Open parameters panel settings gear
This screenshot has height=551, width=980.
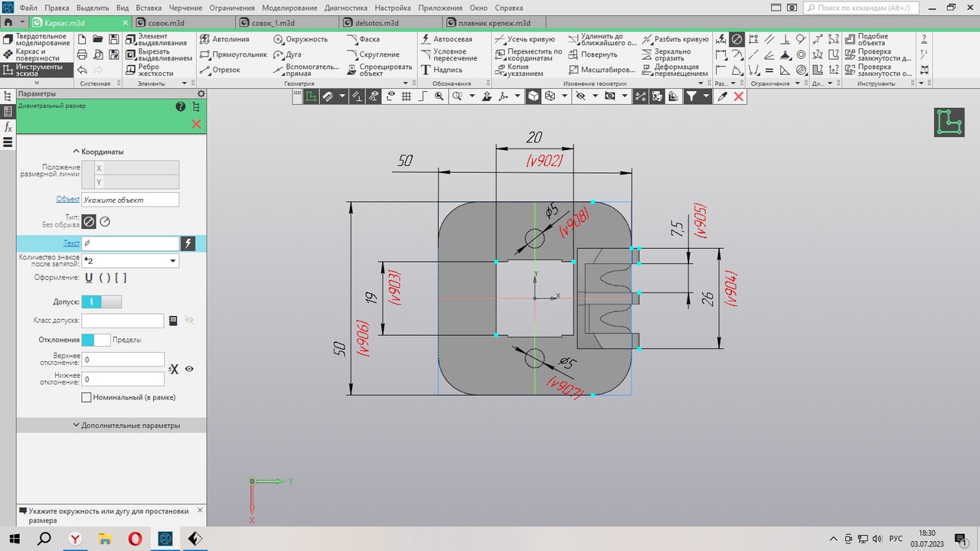[201, 94]
